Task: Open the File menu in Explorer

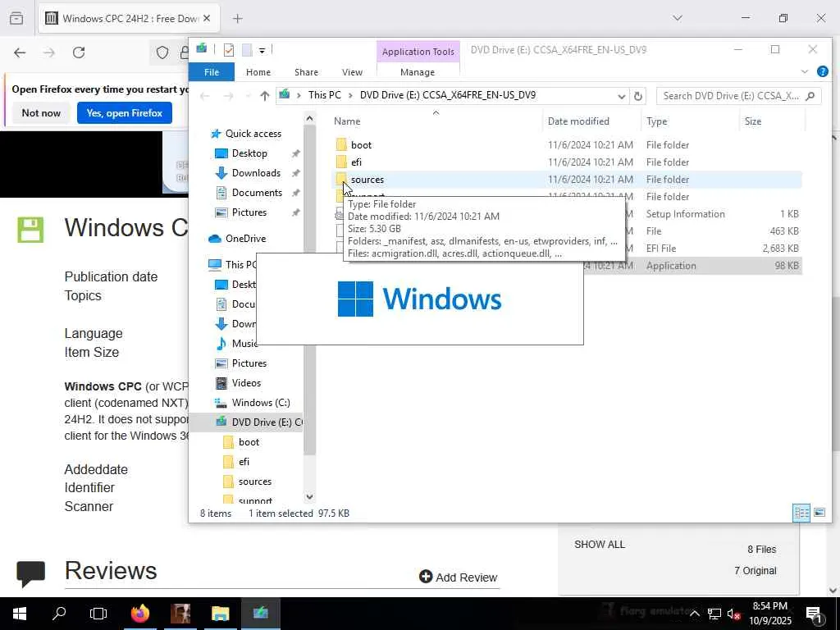Action: (212, 72)
